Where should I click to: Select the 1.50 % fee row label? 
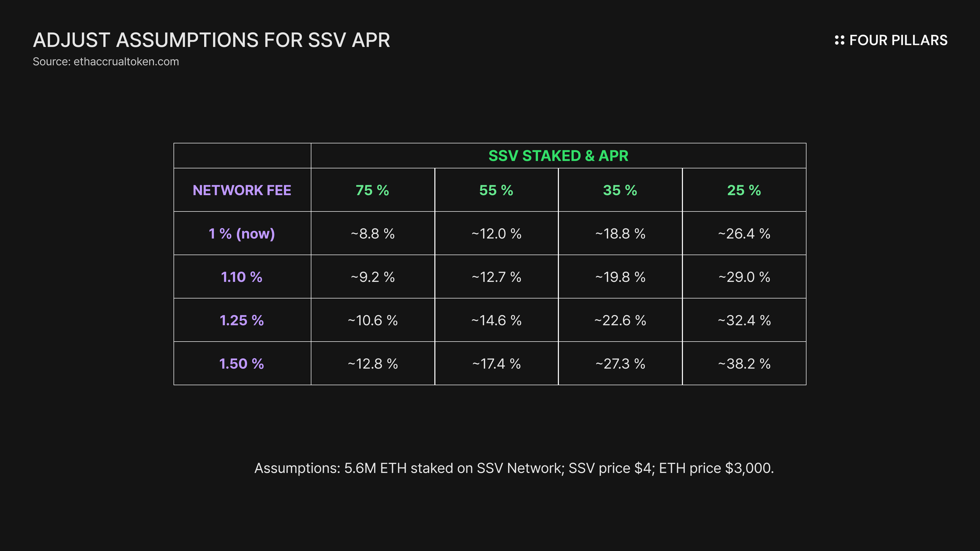point(242,364)
